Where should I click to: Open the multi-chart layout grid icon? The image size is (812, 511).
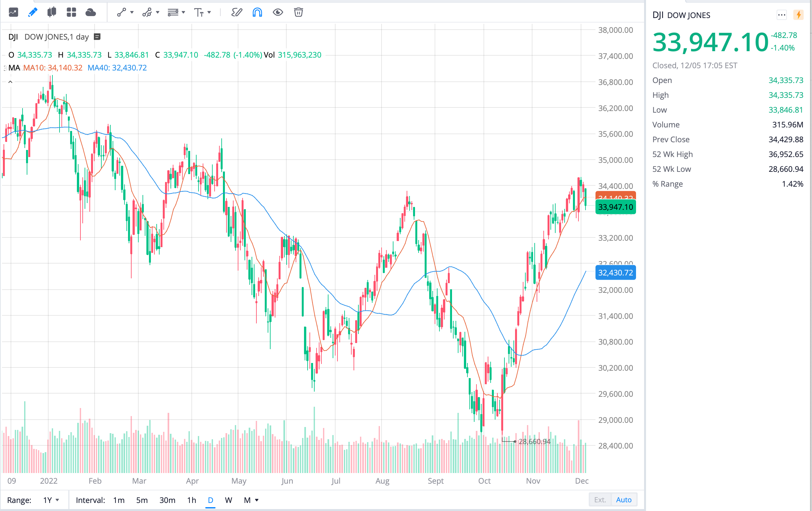(71, 12)
